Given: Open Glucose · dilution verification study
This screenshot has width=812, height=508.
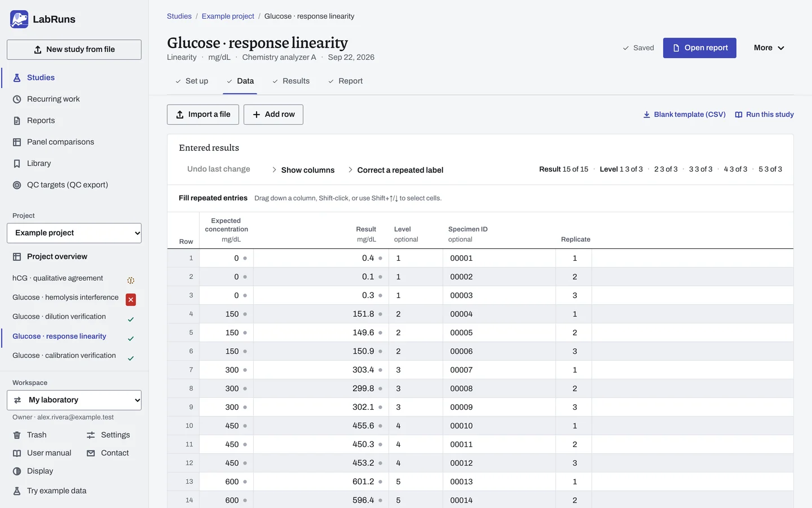Looking at the screenshot, I should click(x=59, y=317).
